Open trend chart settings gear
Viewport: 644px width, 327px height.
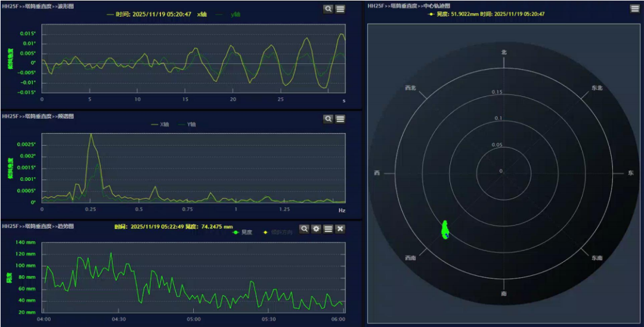pyautogui.click(x=316, y=229)
